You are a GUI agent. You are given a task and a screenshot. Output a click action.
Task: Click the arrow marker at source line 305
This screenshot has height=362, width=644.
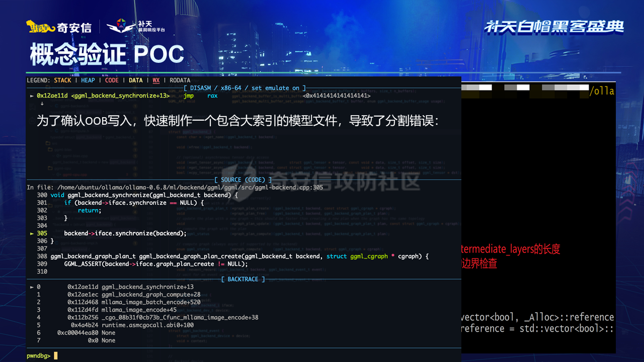[x=32, y=233]
